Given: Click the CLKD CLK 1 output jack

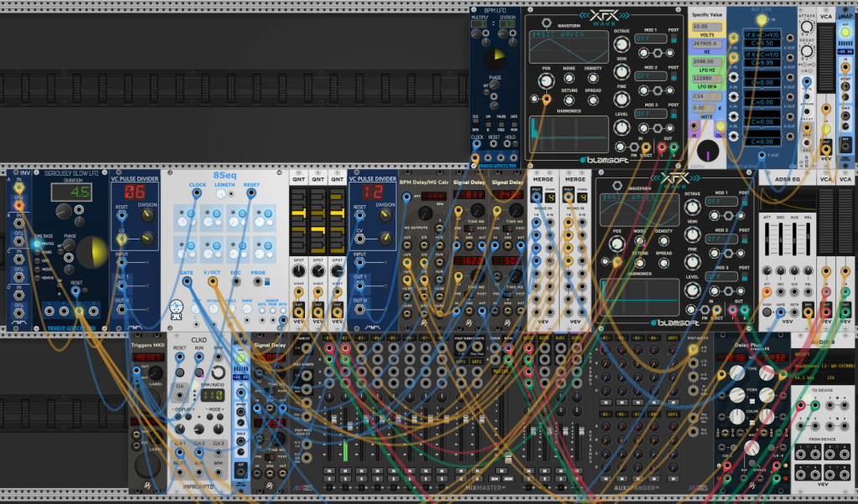Looking at the screenshot, I should click(x=180, y=452).
